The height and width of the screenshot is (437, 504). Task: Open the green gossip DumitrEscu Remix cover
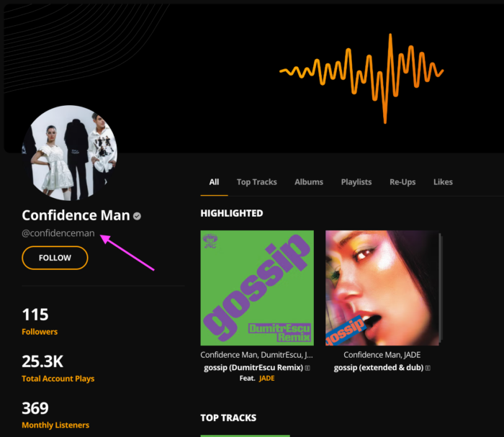257,288
